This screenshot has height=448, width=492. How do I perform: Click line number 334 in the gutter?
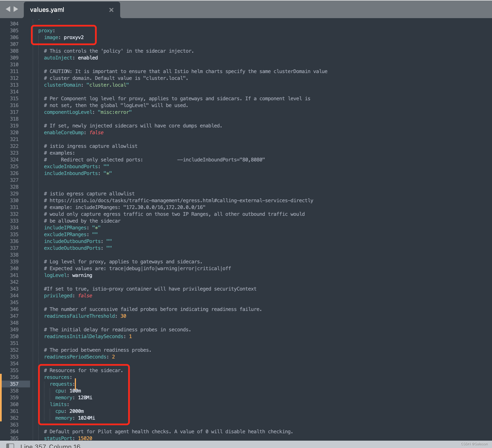14,228
